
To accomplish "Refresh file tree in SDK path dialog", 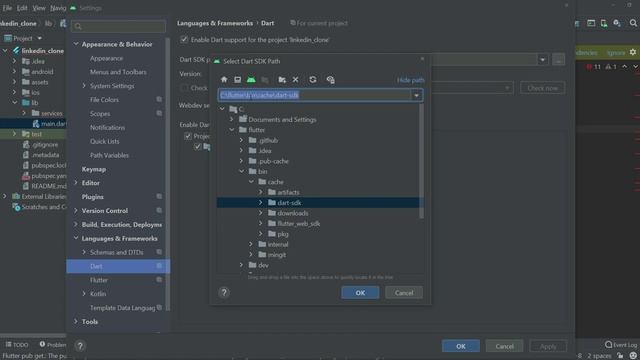I will pos(313,80).
